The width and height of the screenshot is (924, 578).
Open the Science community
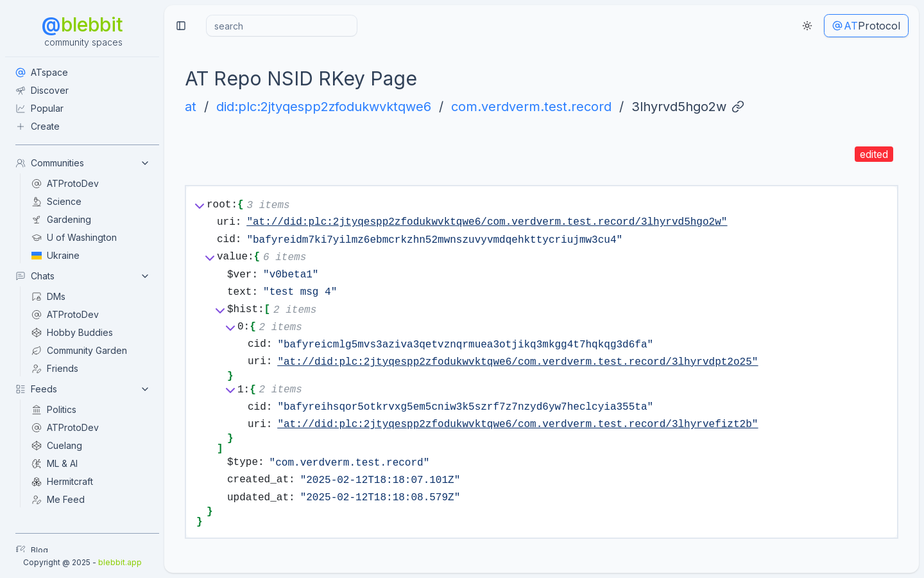tap(64, 202)
